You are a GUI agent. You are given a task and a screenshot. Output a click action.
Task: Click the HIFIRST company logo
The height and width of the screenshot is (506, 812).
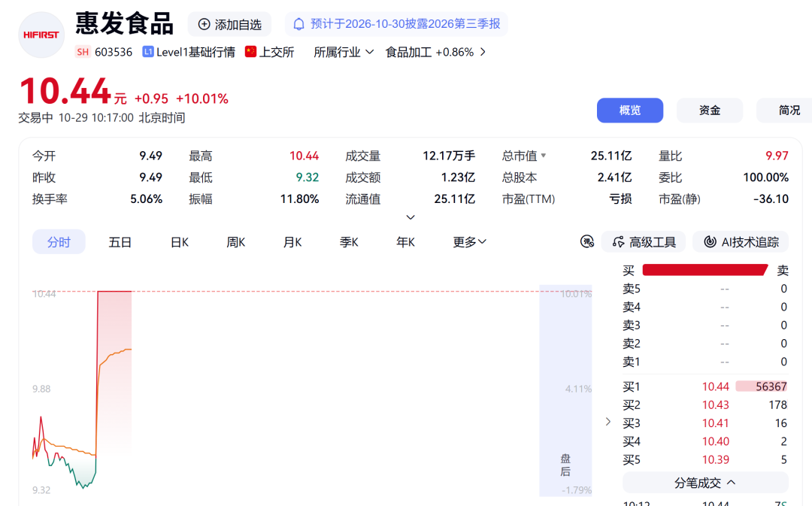tap(41, 35)
